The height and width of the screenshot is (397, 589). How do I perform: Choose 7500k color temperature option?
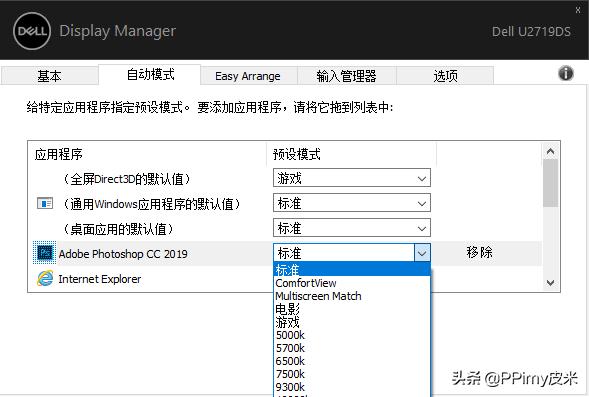coord(352,374)
